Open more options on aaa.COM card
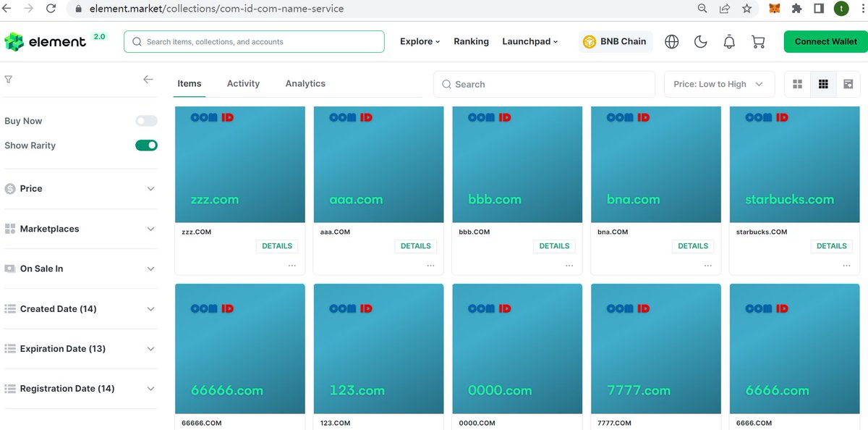This screenshot has width=868, height=430. click(x=430, y=266)
